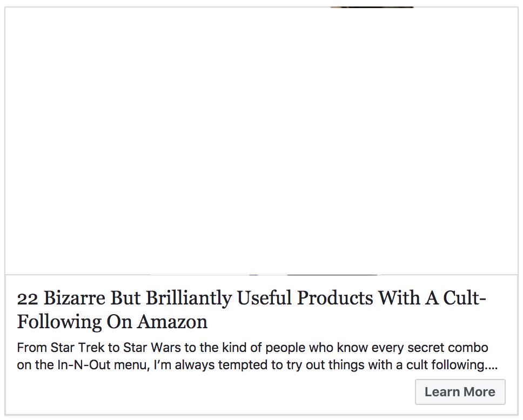This screenshot has width=523, height=420.
Task: Click the small blue fragment above the headline
Action: (254, 275)
